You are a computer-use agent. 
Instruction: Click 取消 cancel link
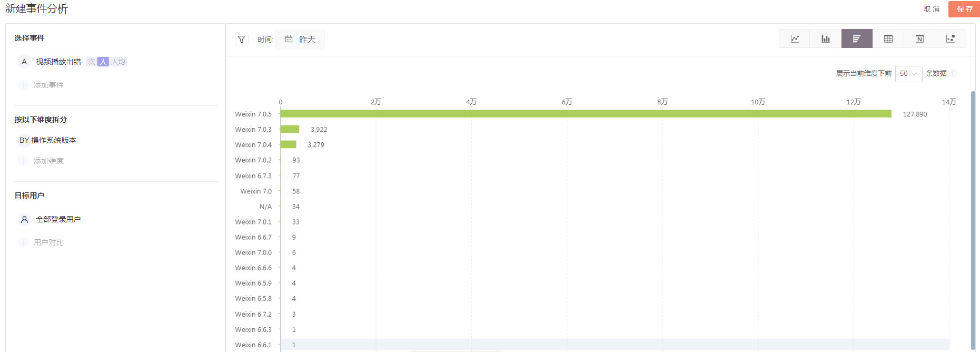pyautogui.click(x=932, y=9)
